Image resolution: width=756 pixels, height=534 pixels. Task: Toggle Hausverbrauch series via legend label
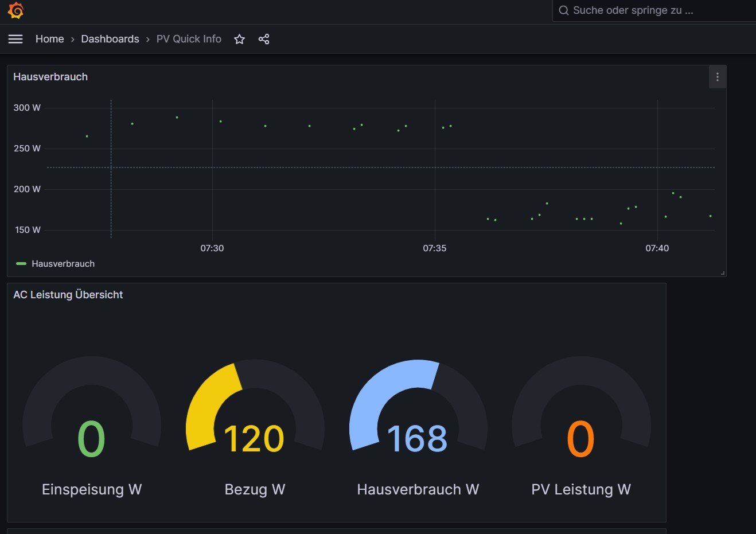63,264
